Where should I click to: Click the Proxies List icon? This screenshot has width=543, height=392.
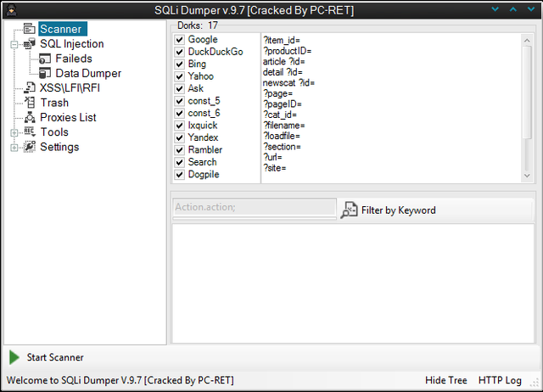point(30,117)
